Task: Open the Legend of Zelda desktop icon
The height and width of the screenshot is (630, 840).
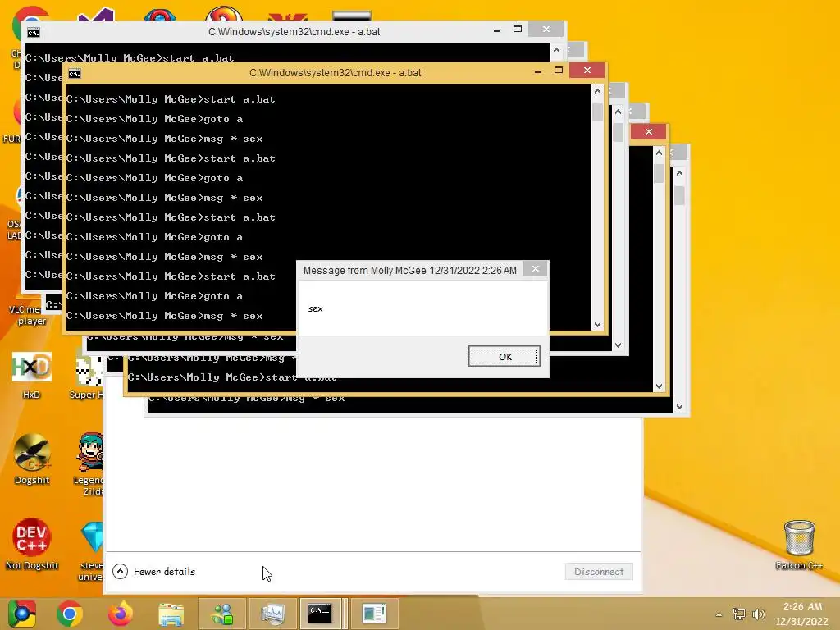Action: tap(89, 464)
